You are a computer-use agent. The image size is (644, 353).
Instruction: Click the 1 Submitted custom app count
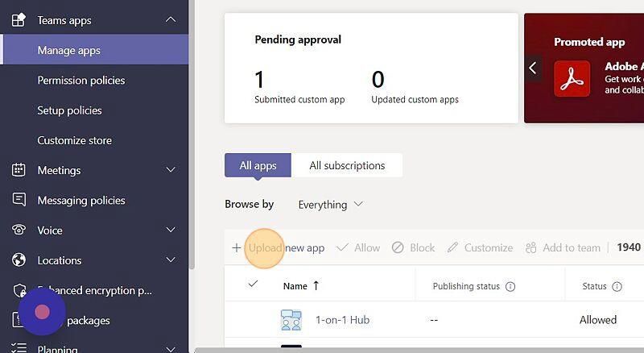(x=259, y=80)
